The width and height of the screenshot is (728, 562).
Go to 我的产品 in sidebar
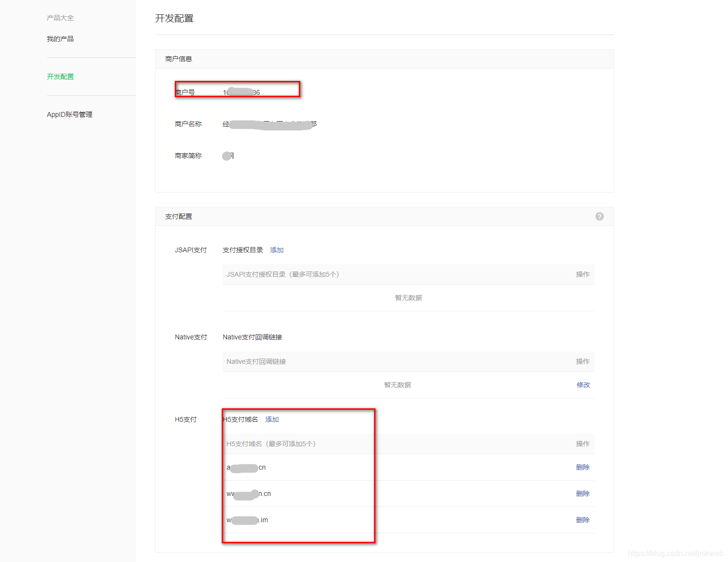click(60, 39)
